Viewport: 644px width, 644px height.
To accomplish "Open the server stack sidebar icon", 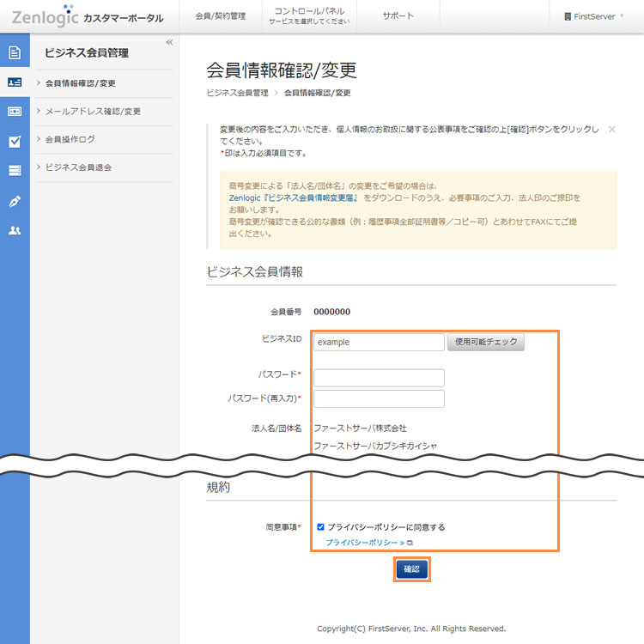I will (x=15, y=171).
